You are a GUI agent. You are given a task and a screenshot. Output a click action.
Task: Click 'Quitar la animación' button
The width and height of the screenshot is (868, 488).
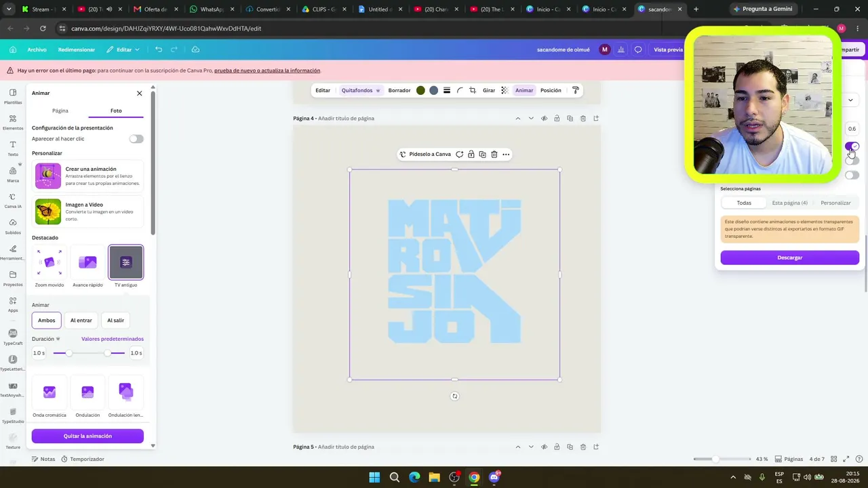[87, 436]
